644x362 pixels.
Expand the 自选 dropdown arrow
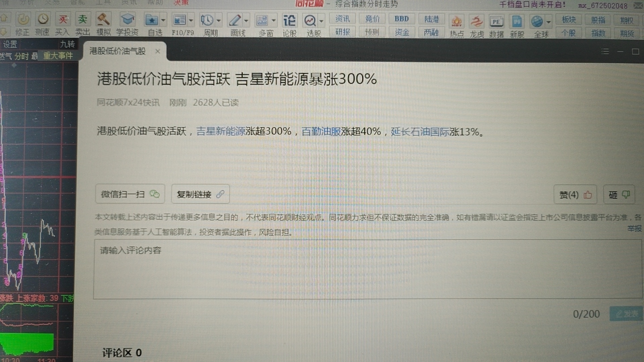[163, 20]
